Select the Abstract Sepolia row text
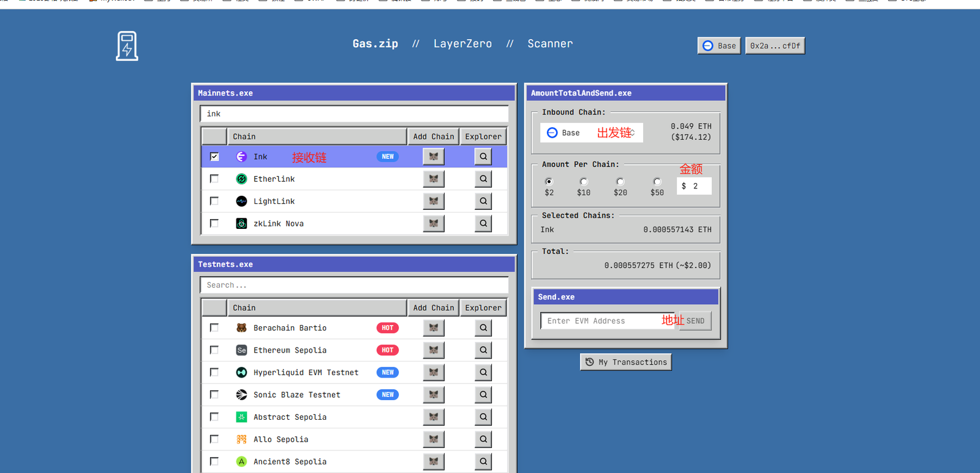The height and width of the screenshot is (473, 980). pyautogui.click(x=290, y=417)
